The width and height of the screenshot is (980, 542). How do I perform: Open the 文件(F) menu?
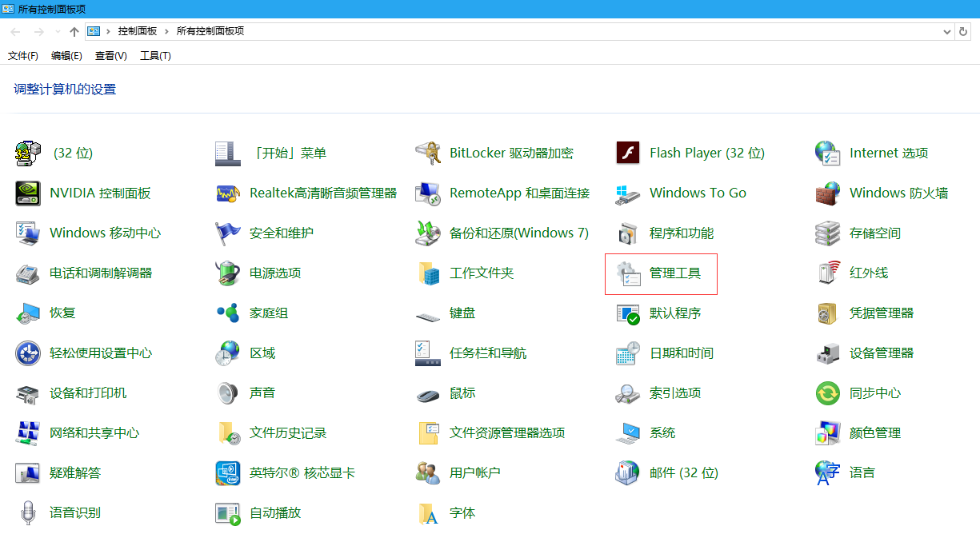[23, 56]
